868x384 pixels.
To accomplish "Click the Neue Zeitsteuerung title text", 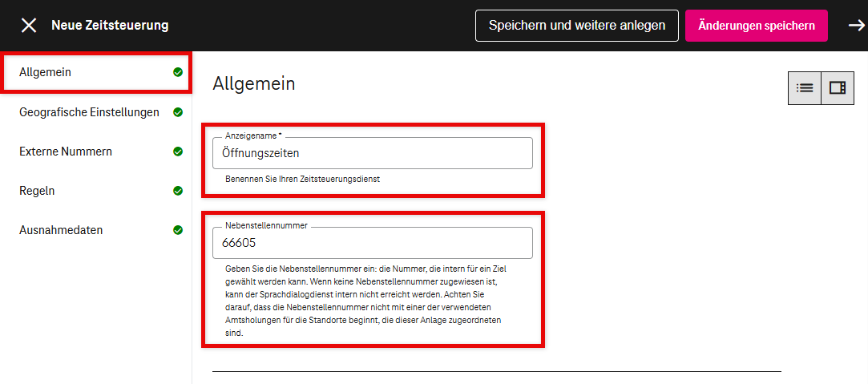I will [x=110, y=26].
